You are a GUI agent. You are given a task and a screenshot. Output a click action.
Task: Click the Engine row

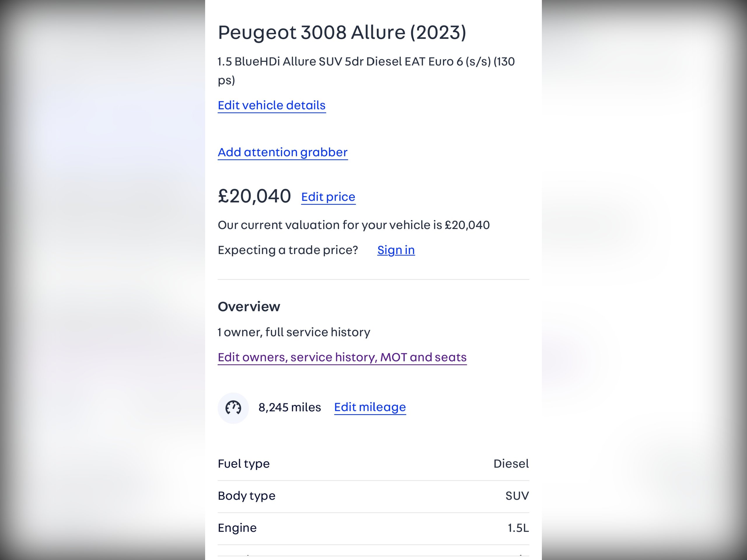[373, 528]
